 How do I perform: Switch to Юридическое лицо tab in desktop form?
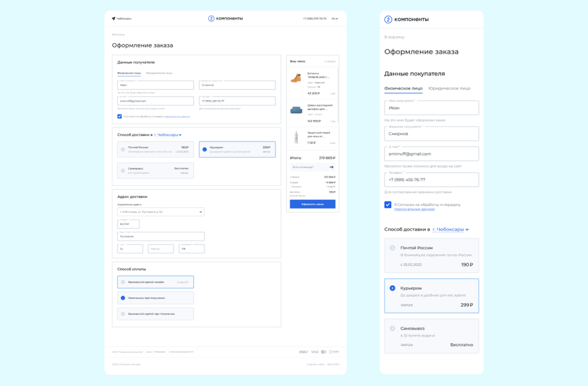point(159,73)
